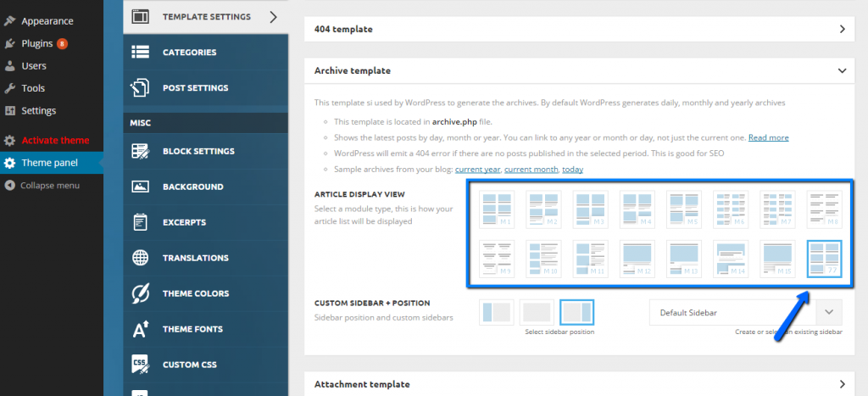868x396 pixels.
Task: Open Excerpts via its clipboard icon
Action: pyautogui.click(x=141, y=222)
